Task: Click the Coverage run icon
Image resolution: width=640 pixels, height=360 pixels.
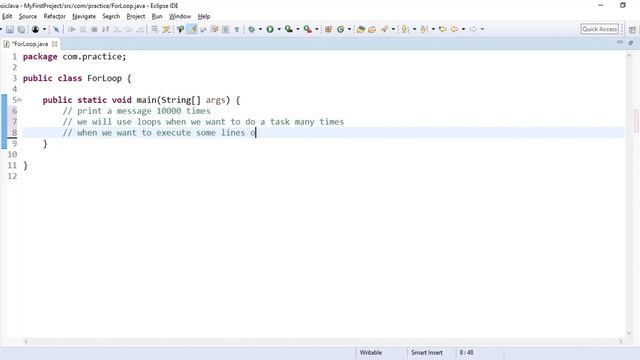Action: click(289, 29)
